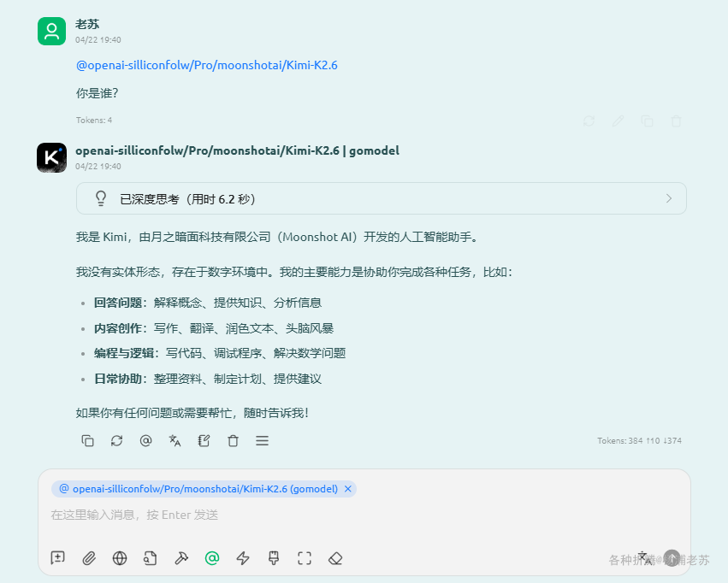Image resolution: width=728 pixels, height=583 pixels.
Task: Click the user message text 你是谁?
Action: 97,93
